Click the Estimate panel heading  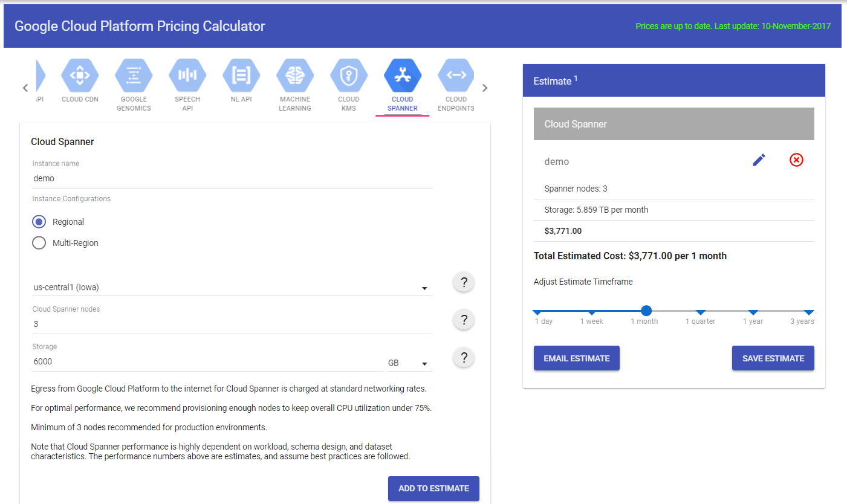click(x=555, y=81)
